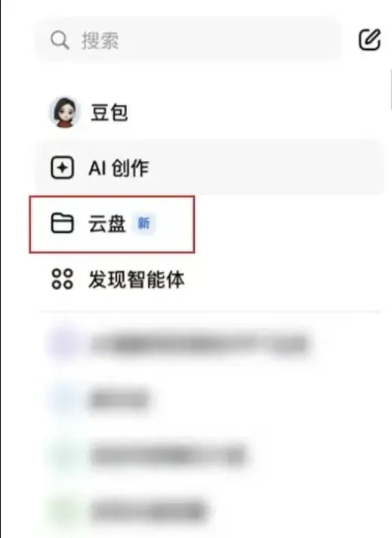This screenshot has width=392, height=538.
Task: Click the blue 新 badge beside 云盘
Action: click(144, 224)
